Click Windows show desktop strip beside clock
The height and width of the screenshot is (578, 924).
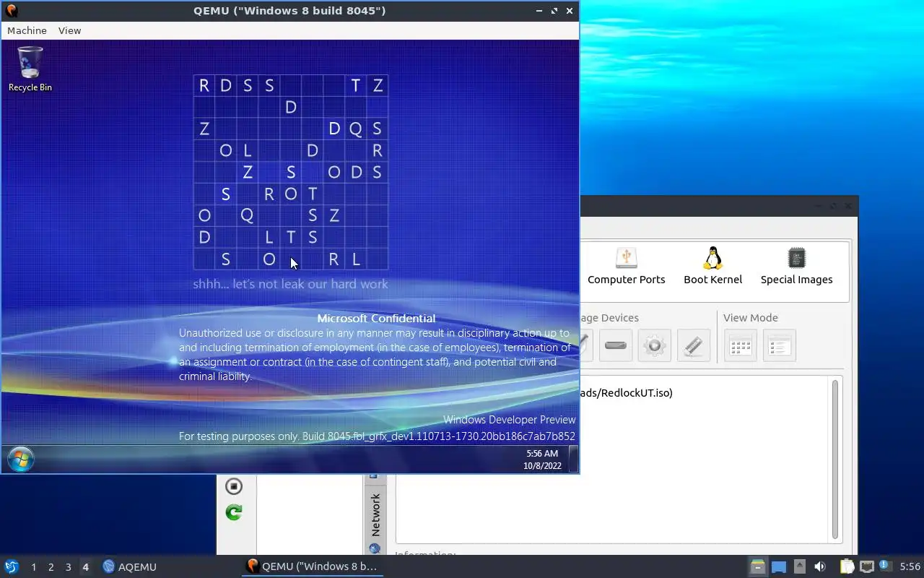(573, 460)
